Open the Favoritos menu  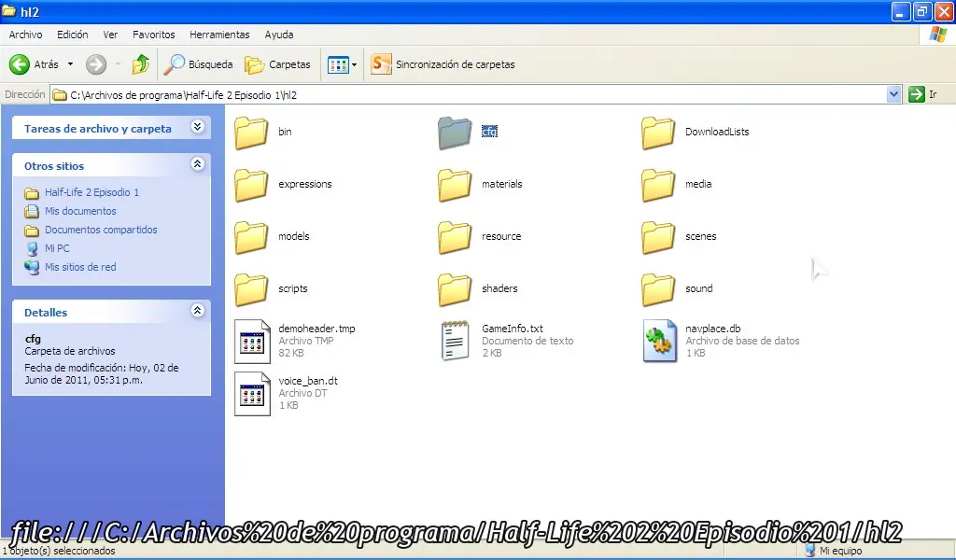pos(153,35)
